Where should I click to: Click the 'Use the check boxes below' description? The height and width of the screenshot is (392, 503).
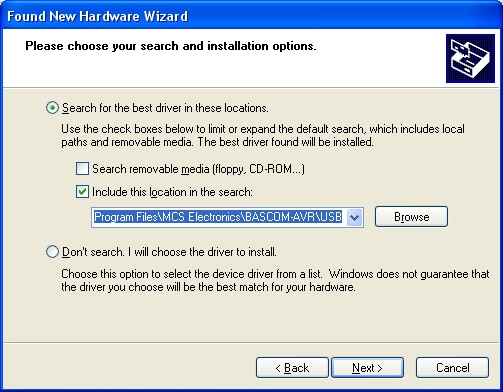(x=263, y=136)
